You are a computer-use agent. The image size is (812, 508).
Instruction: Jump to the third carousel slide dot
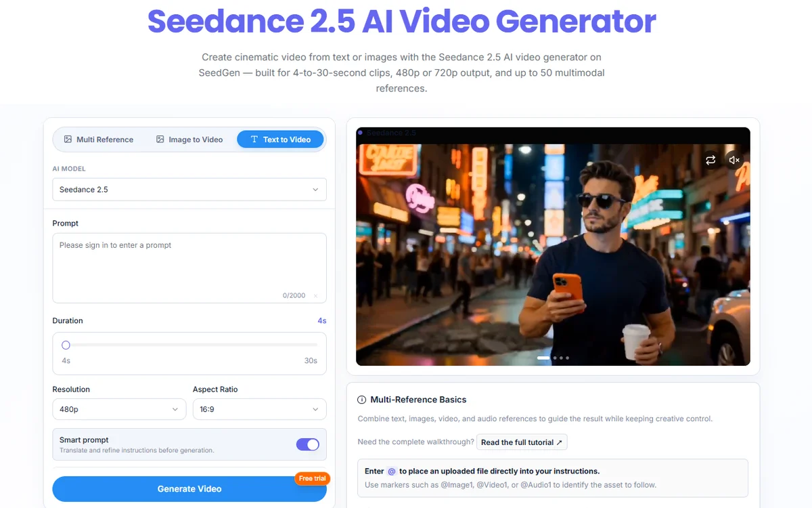[561, 358]
